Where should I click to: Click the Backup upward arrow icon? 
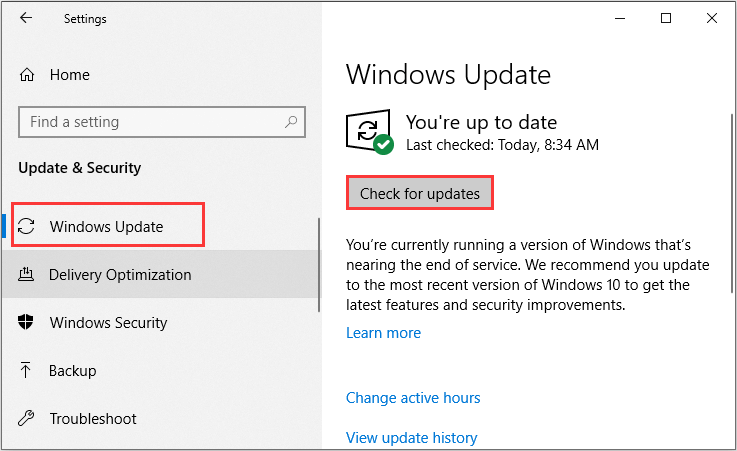click(x=25, y=370)
